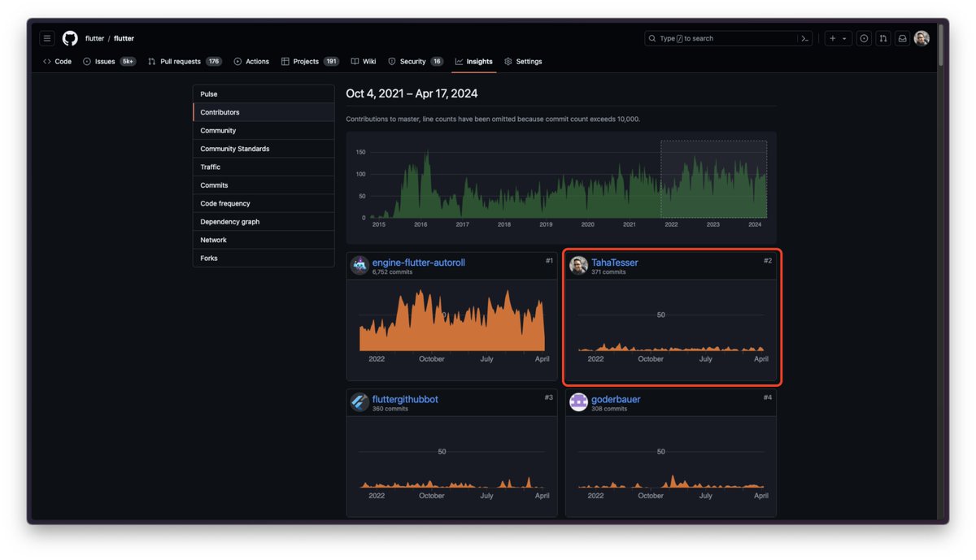Viewport: 976px width, 560px height.
Task: Open the Pull requests tab
Action: pyautogui.click(x=185, y=62)
